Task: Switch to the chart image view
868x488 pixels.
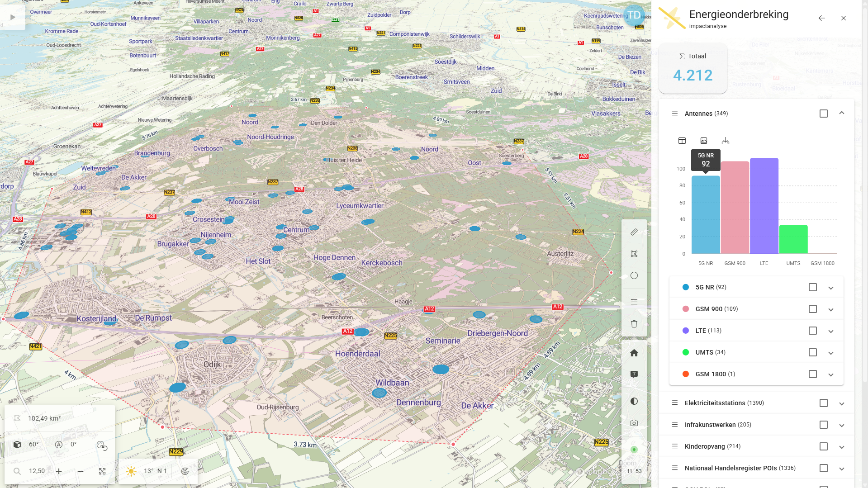Action: click(x=704, y=141)
